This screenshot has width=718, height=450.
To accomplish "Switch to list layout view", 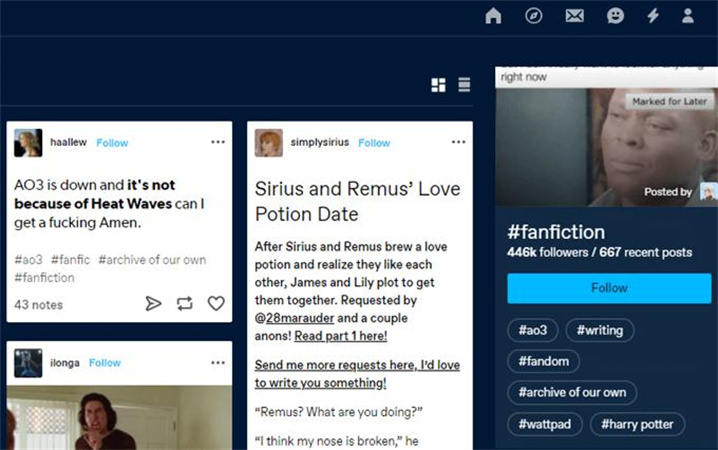I will point(464,85).
